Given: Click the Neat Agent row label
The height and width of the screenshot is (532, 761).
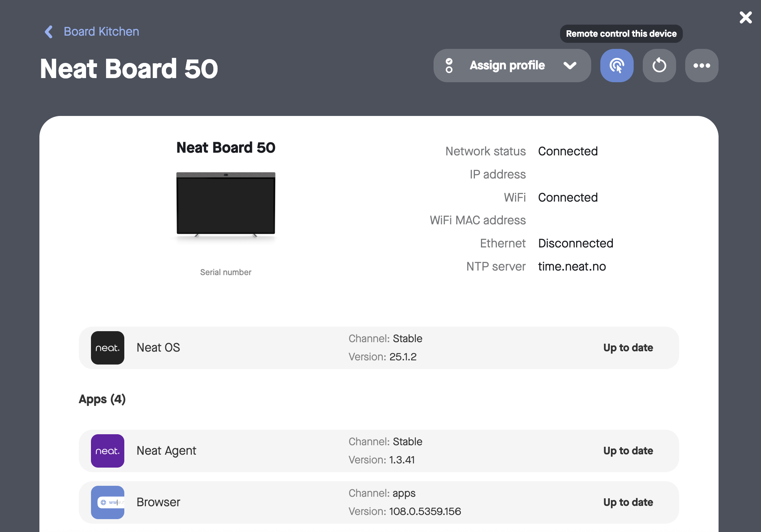Looking at the screenshot, I should 166,451.
